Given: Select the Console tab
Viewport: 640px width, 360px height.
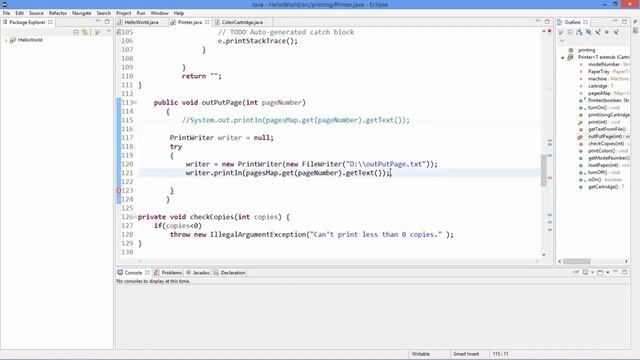Looking at the screenshot, I should 133,273.
